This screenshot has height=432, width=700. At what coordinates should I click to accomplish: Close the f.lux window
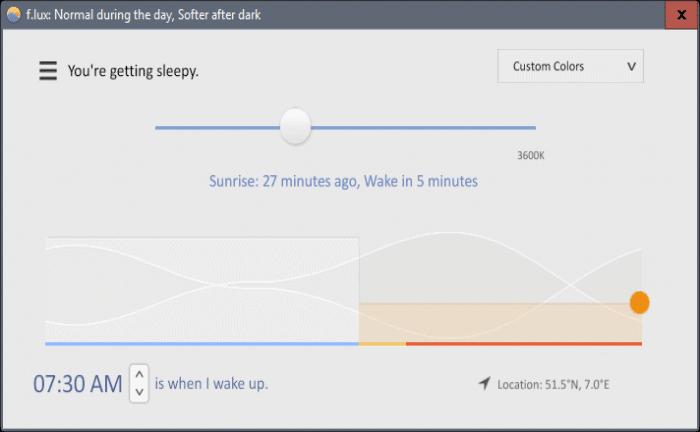point(682,15)
